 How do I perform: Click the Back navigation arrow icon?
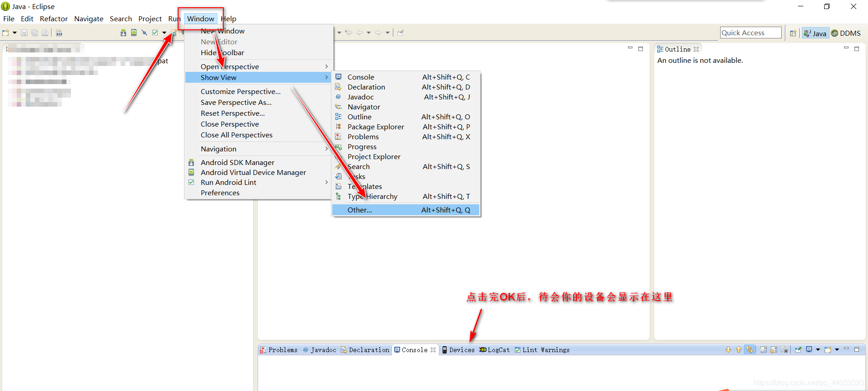click(x=359, y=33)
